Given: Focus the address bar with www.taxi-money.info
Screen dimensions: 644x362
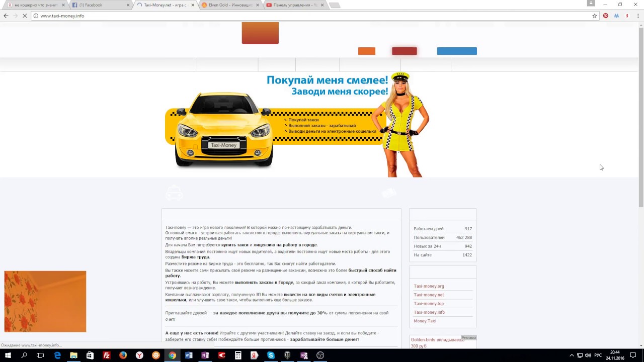Looking at the screenshot, I should 312,16.
